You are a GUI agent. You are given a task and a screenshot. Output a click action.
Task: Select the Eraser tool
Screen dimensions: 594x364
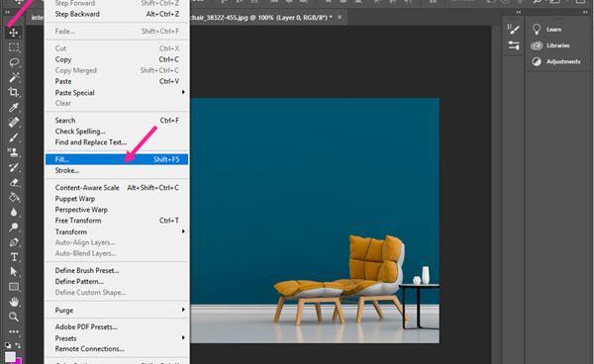[14, 182]
